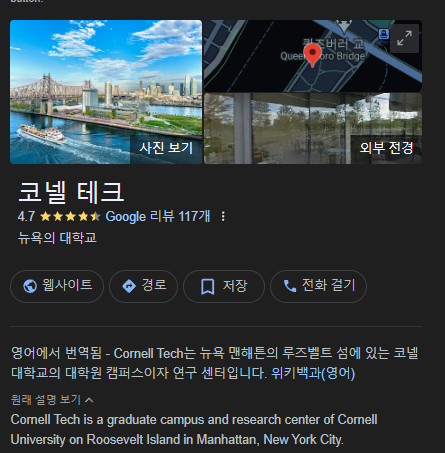Open the 외부 전경 street view thumbnail
Viewport: 445px width, 453px height.
(313, 128)
